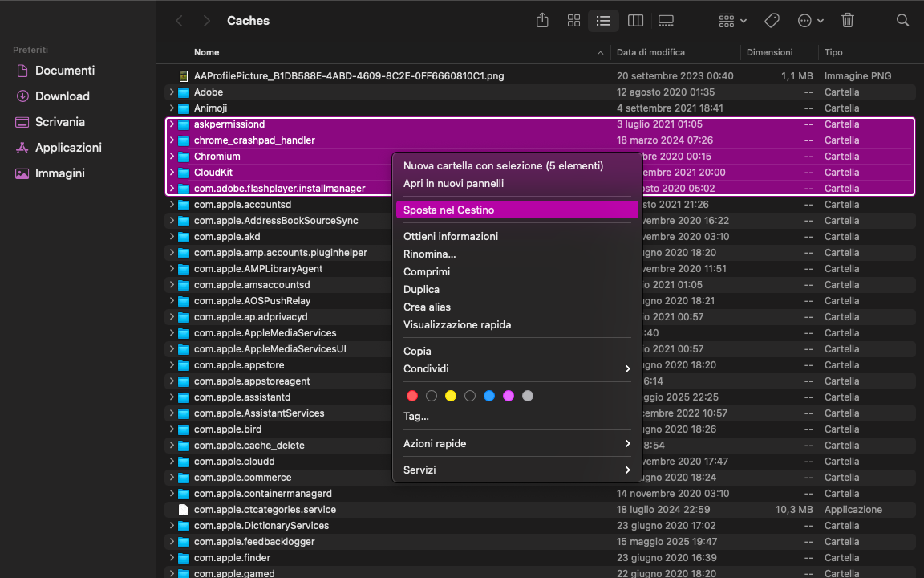The image size is (924, 578).
Task: Expand the Chromium folder disclosure triangle
Action: (171, 156)
